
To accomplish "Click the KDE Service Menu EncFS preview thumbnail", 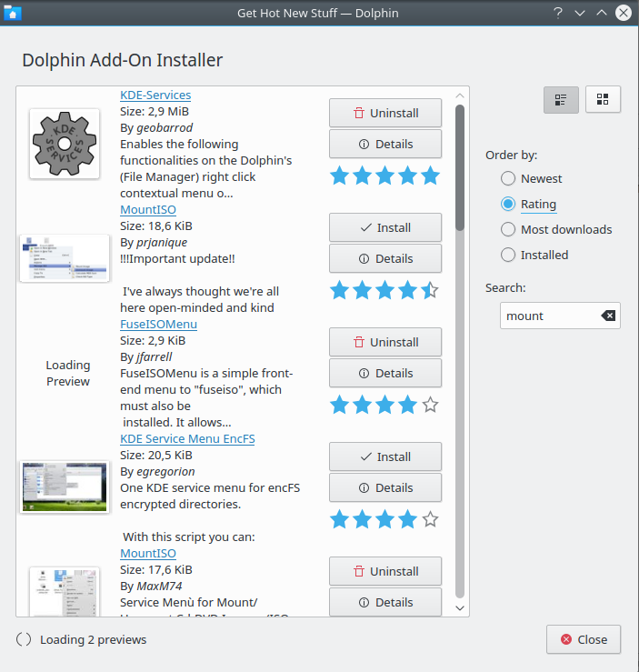I will coord(65,486).
